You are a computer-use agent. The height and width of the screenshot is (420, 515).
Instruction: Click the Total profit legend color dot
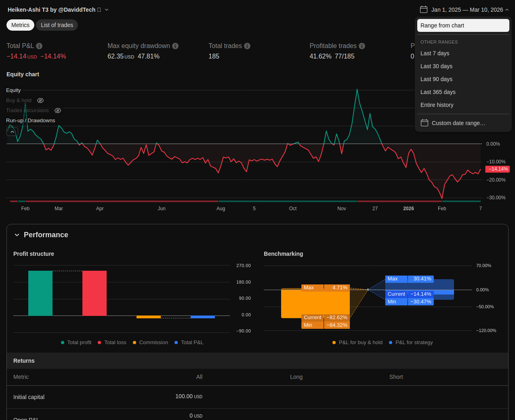click(x=63, y=343)
